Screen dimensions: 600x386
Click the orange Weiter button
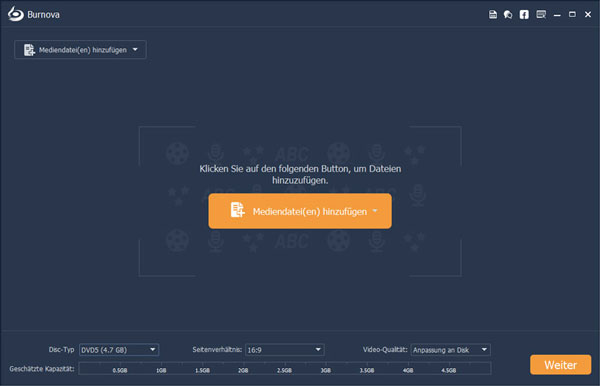pyautogui.click(x=561, y=365)
